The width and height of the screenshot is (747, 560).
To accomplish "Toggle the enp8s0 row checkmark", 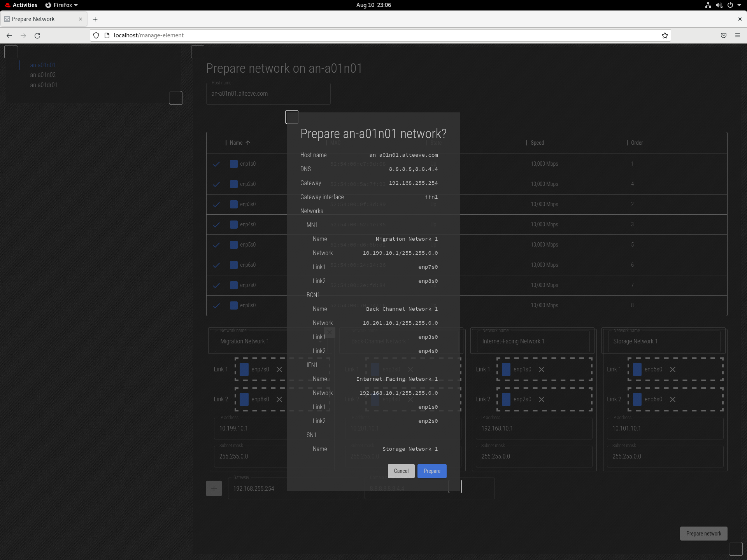I will pos(216,306).
